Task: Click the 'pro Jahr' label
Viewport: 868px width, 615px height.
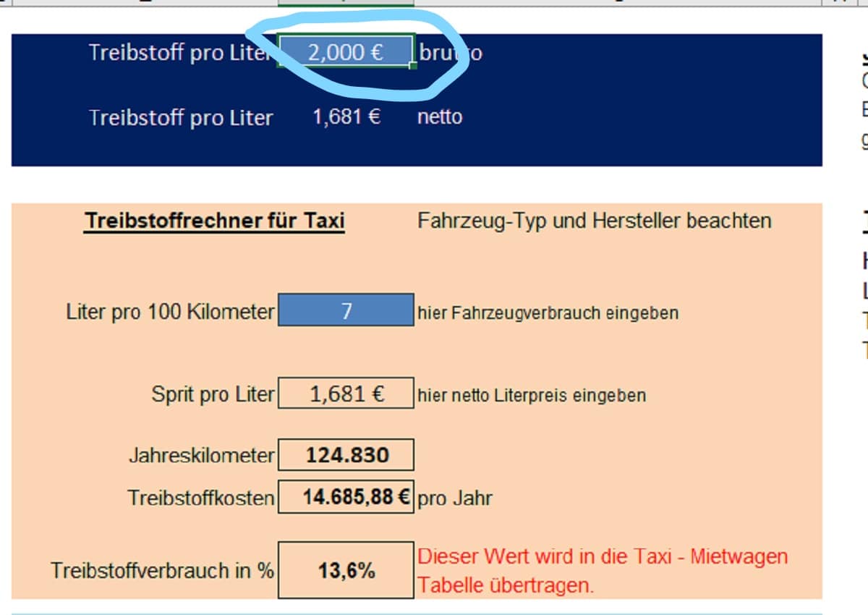Action: 454,499
